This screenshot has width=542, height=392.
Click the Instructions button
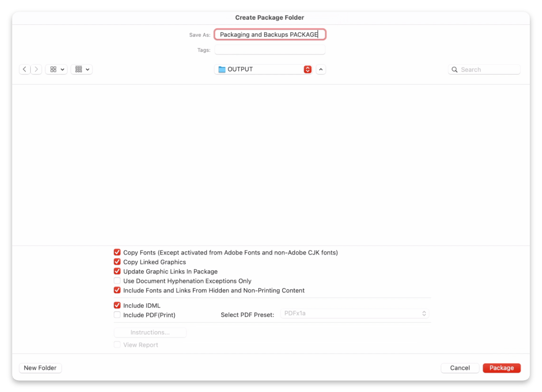(150, 332)
